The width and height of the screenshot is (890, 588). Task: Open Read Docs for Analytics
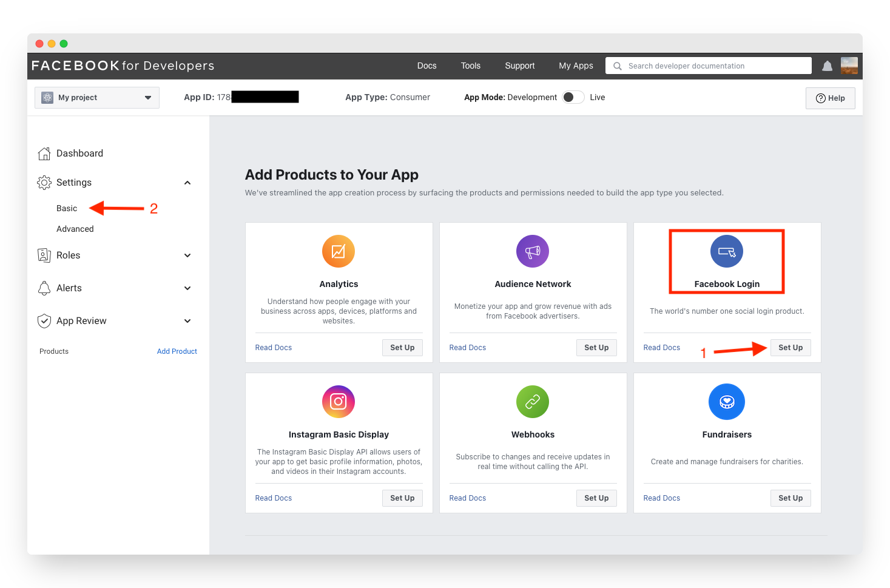(x=274, y=348)
